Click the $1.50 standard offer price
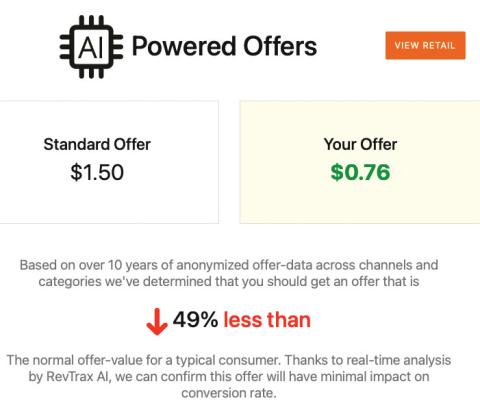Screen dimensions: 480x414 [97, 172]
